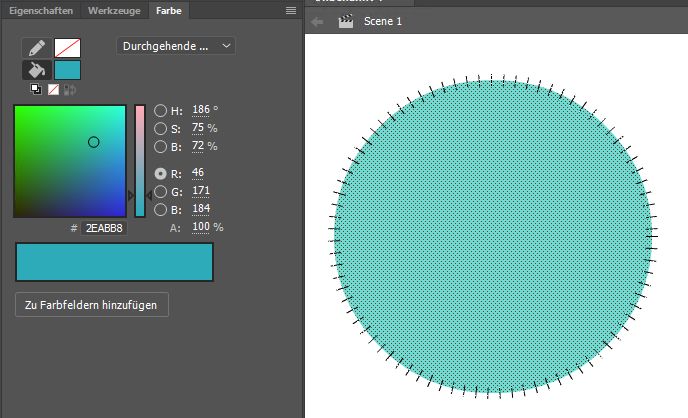Switch to the Werkzeuge tab
Screen dimensions: 688x418
point(114,11)
